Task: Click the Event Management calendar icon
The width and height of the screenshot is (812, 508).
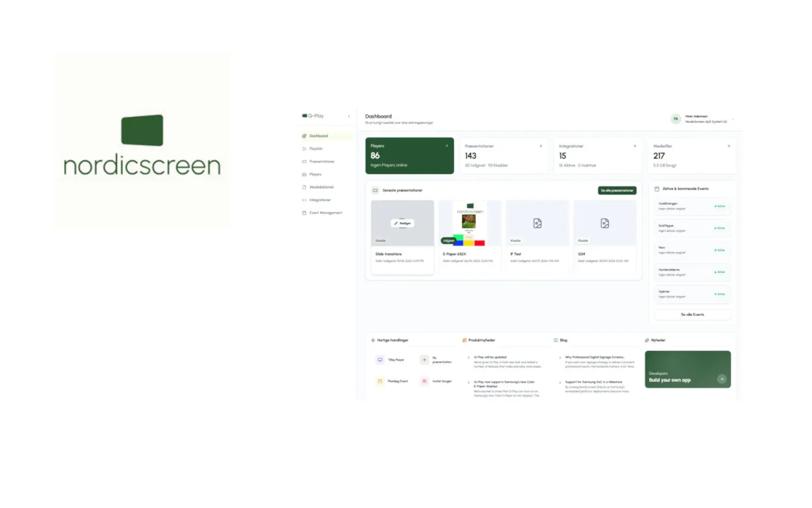Action: (304, 213)
